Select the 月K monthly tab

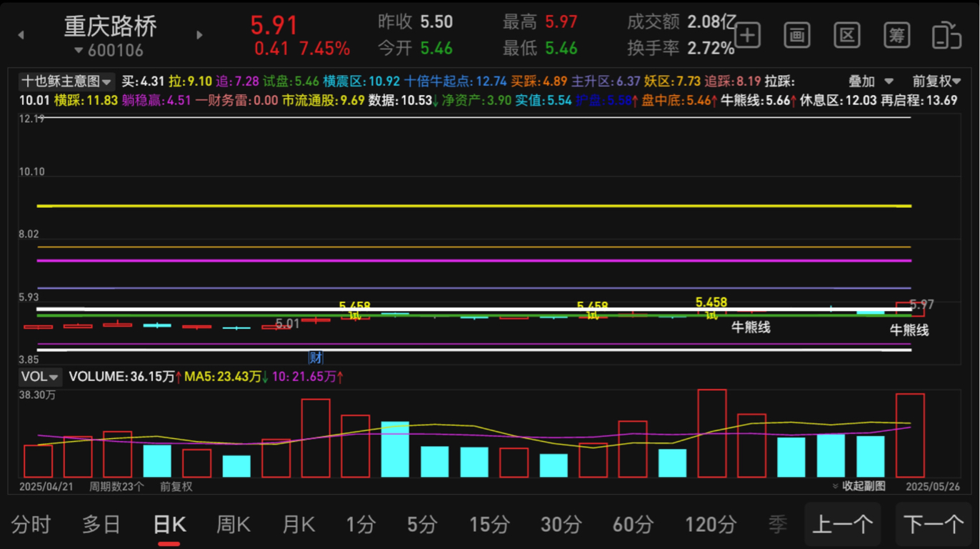click(299, 525)
